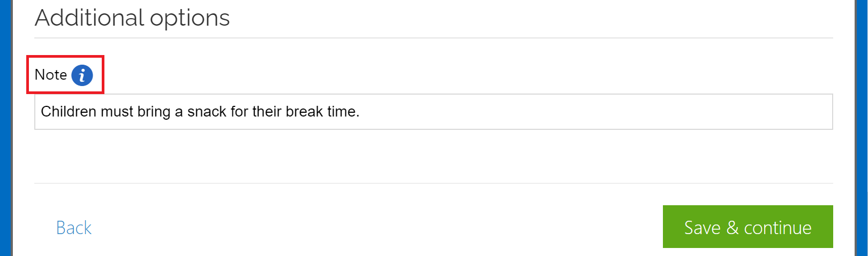Click the Save & continue button

tap(748, 227)
